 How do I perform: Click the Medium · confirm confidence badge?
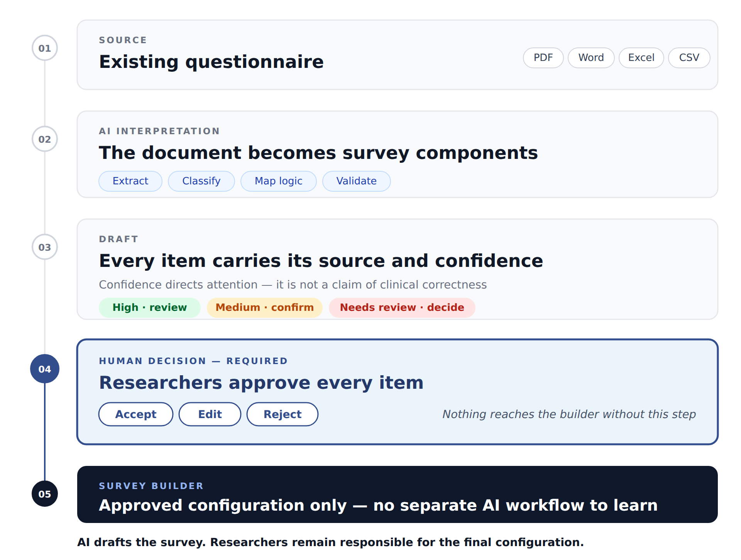coord(265,308)
